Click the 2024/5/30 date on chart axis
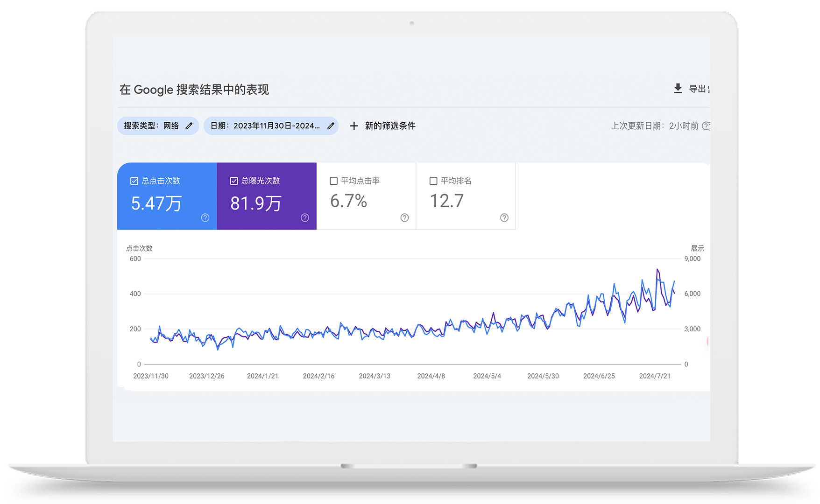820x504 pixels. [543, 376]
